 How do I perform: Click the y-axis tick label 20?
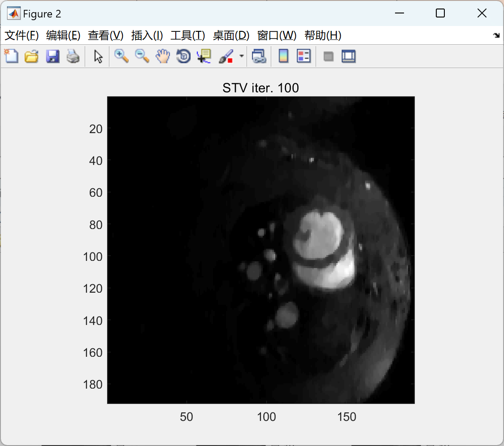click(96, 129)
